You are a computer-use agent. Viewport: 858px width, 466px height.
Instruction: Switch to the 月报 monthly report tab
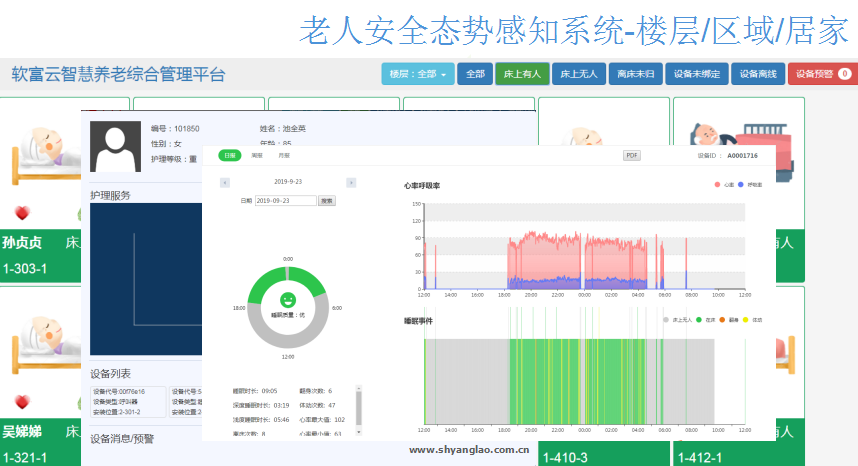click(283, 155)
